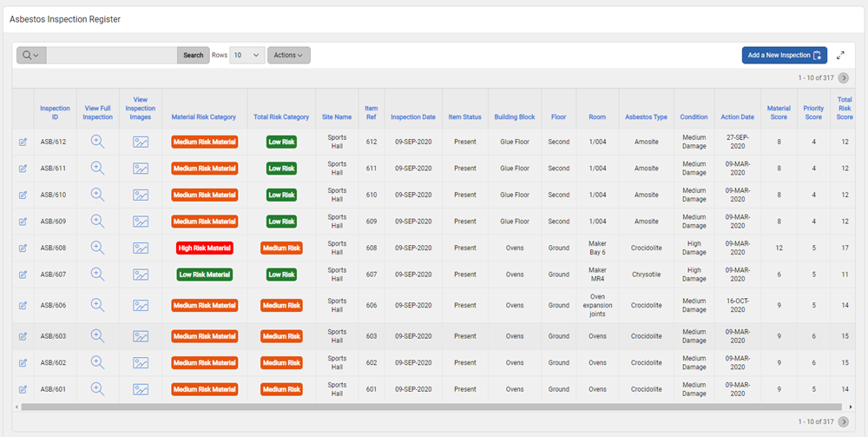868x437 pixels.
Task: Click the Oven expansion joints room cell
Action: (597, 305)
